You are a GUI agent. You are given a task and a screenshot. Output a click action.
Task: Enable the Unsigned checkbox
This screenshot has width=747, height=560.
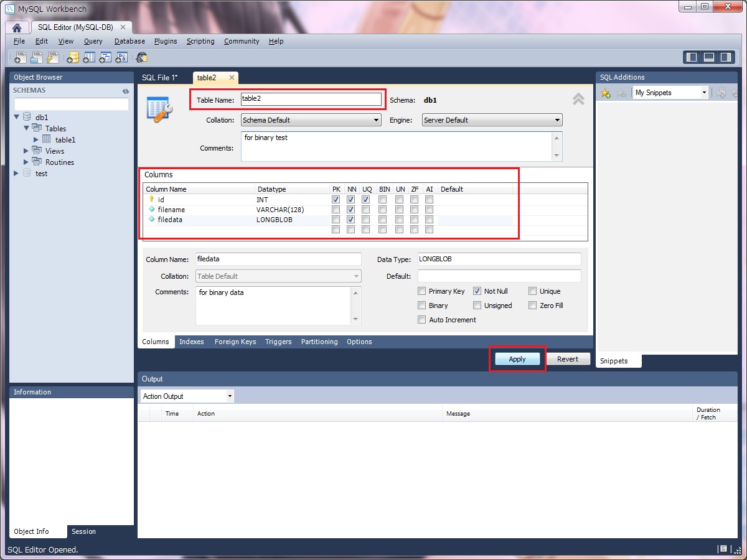click(x=477, y=306)
